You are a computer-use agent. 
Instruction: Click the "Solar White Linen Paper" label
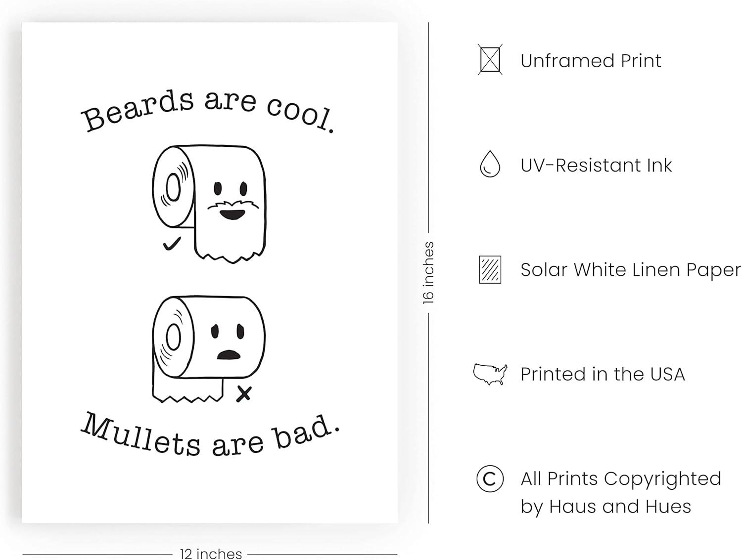[630, 270]
